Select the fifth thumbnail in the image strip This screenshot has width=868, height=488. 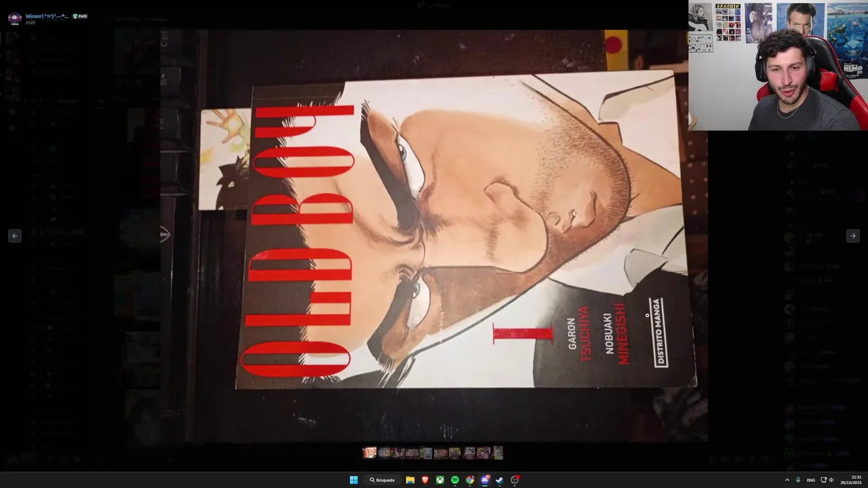pyautogui.click(x=426, y=453)
